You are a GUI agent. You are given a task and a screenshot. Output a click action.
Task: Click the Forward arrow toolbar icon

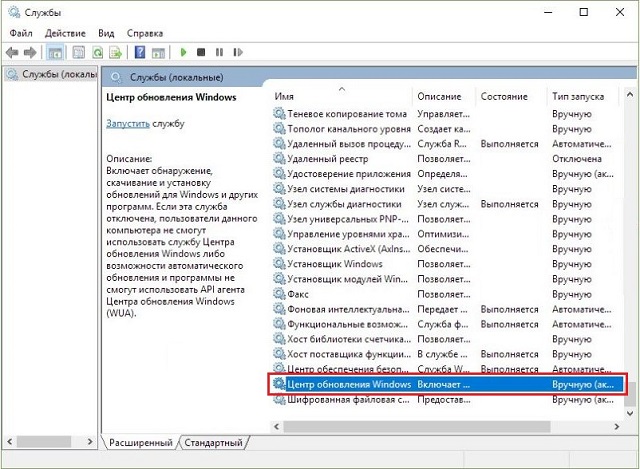pos(30,52)
